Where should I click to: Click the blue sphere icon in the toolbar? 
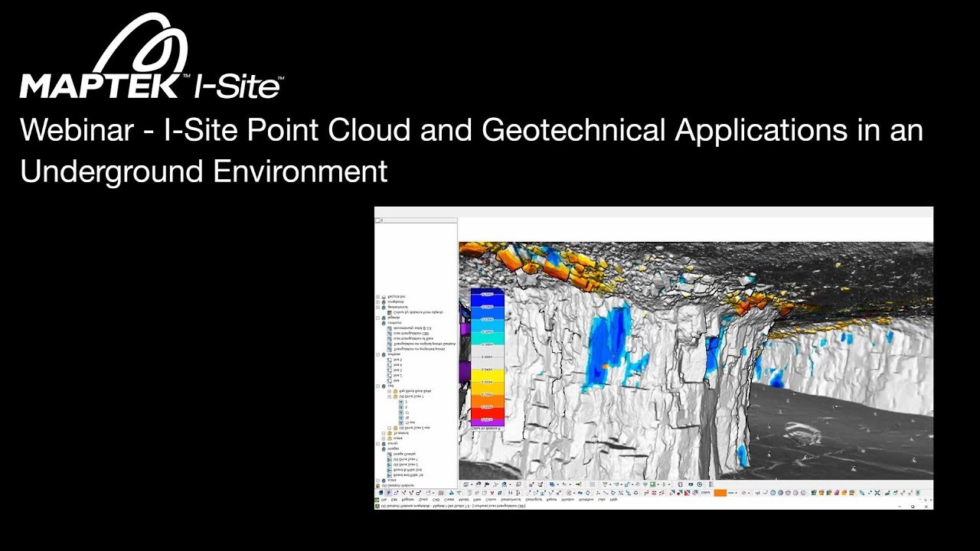(x=773, y=493)
